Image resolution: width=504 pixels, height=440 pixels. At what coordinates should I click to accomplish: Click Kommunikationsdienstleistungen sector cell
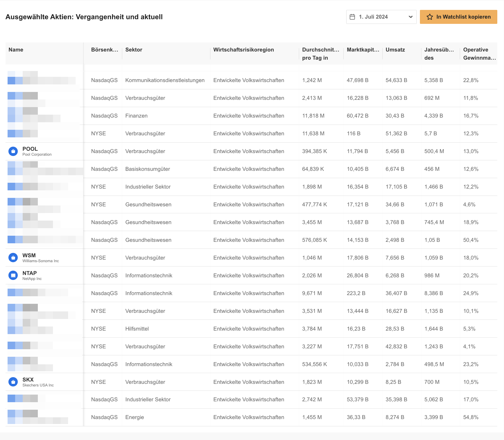(x=165, y=80)
